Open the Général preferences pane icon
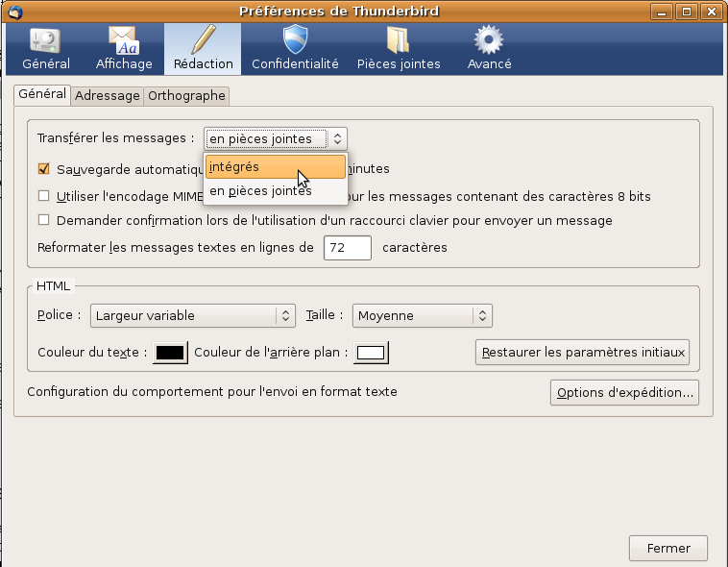Image resolution: width=728 pixels, height=567 pixels. (45, 49)
